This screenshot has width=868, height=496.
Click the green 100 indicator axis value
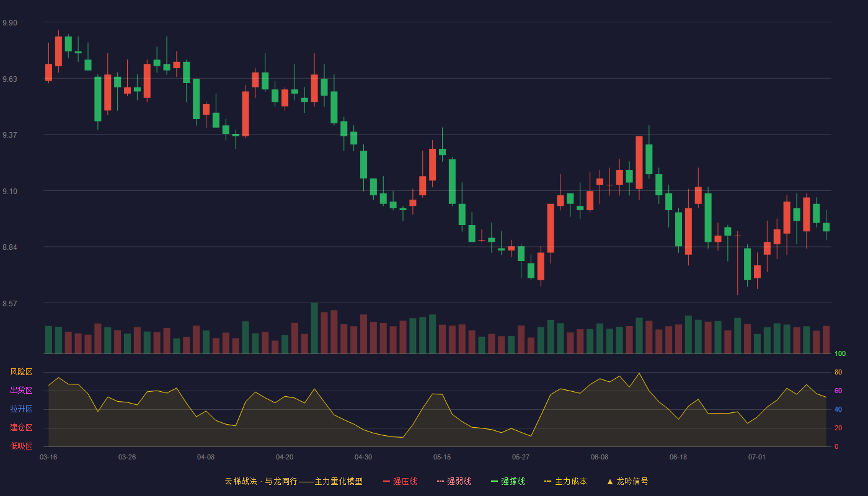[840, 353]
